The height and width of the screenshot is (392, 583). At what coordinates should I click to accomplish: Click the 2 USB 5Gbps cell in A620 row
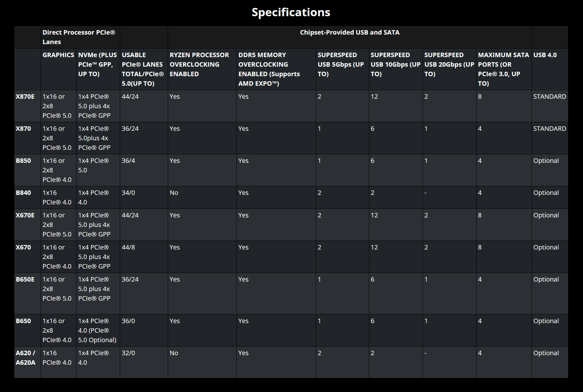(x=342, y=362)
